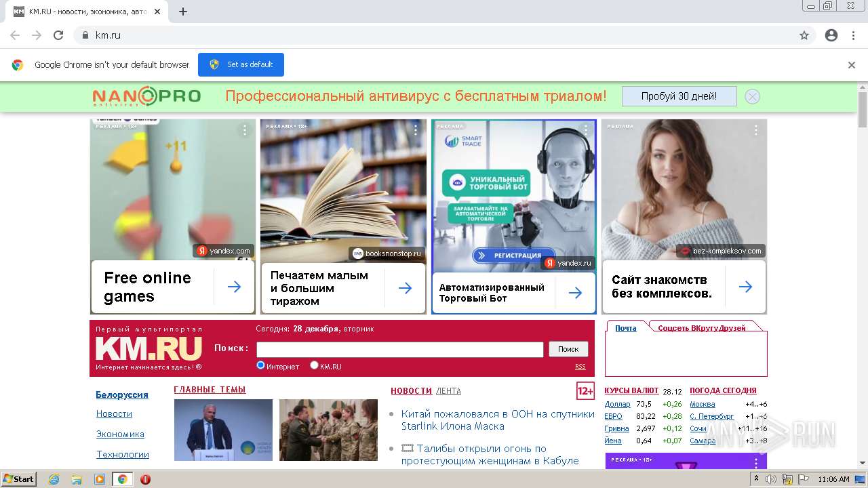Click arrow next to Печатаем малым и большим тиражом

pyautogui.click(x=405, y=288)
